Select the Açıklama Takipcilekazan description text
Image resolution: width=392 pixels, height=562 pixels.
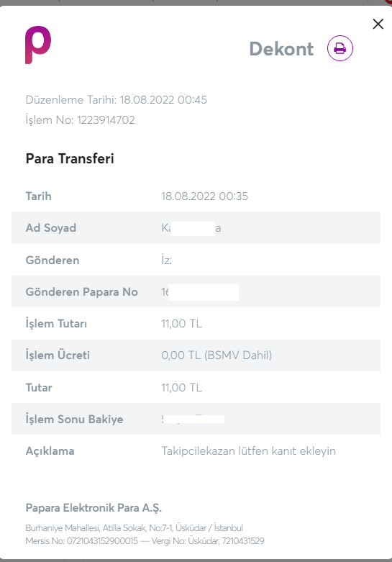point(248,451)
